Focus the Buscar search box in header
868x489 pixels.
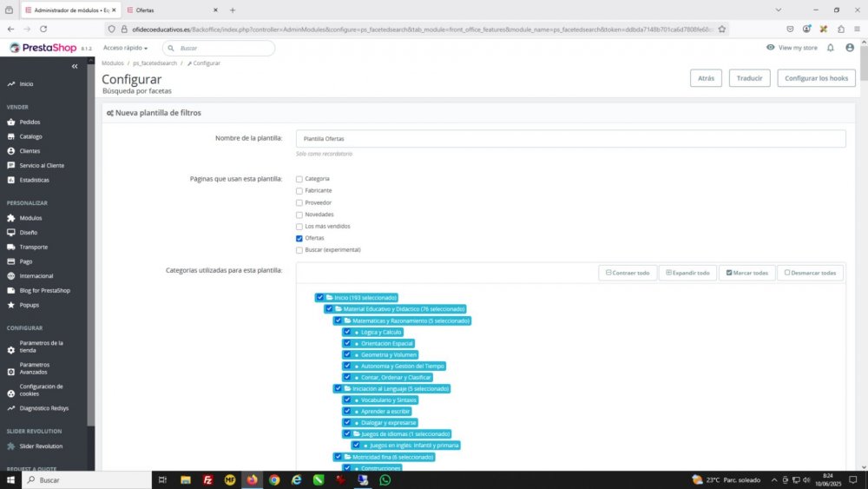tap(219, 48)
